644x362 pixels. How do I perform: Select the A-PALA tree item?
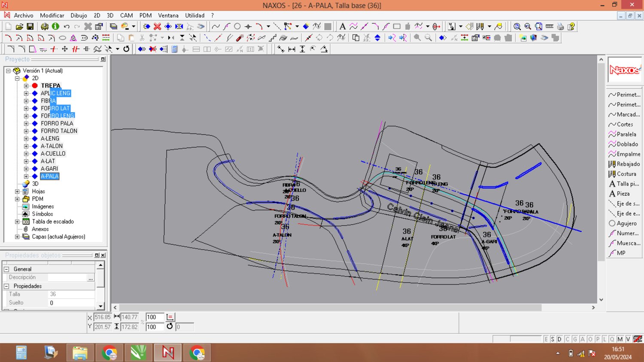(50, 176)
